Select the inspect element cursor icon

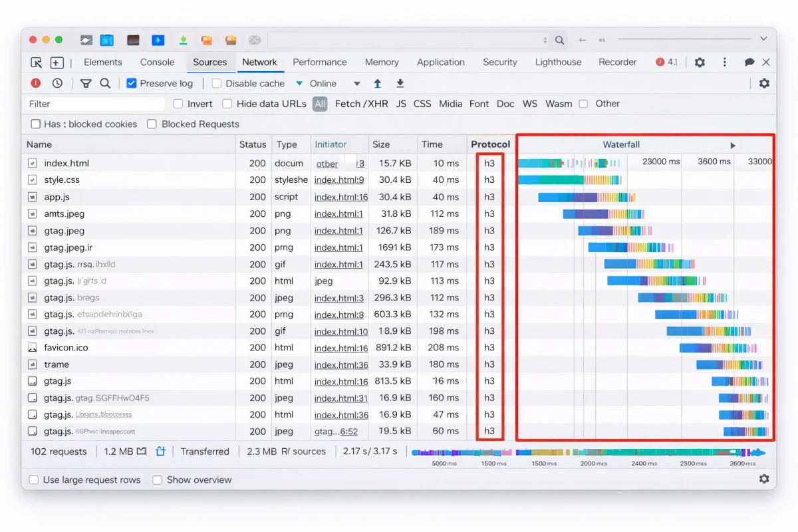click(37, 62)
